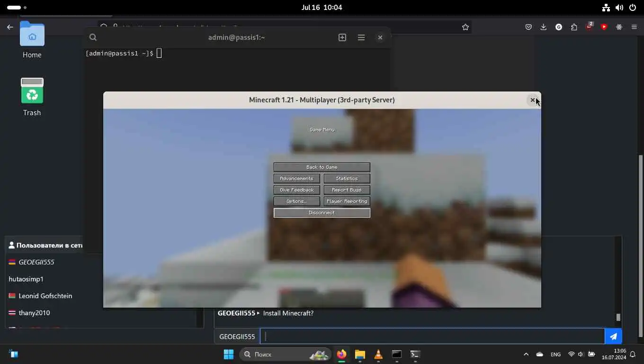
Task: Open the GNOME power menu icon
Action: point(633,8)
